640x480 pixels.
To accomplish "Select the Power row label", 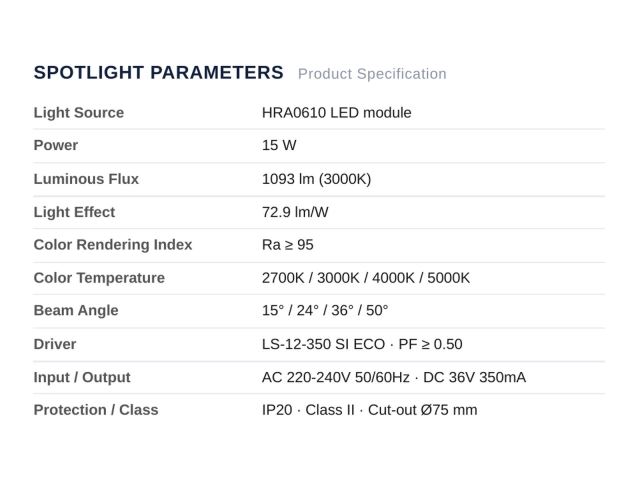I will 56,145.
